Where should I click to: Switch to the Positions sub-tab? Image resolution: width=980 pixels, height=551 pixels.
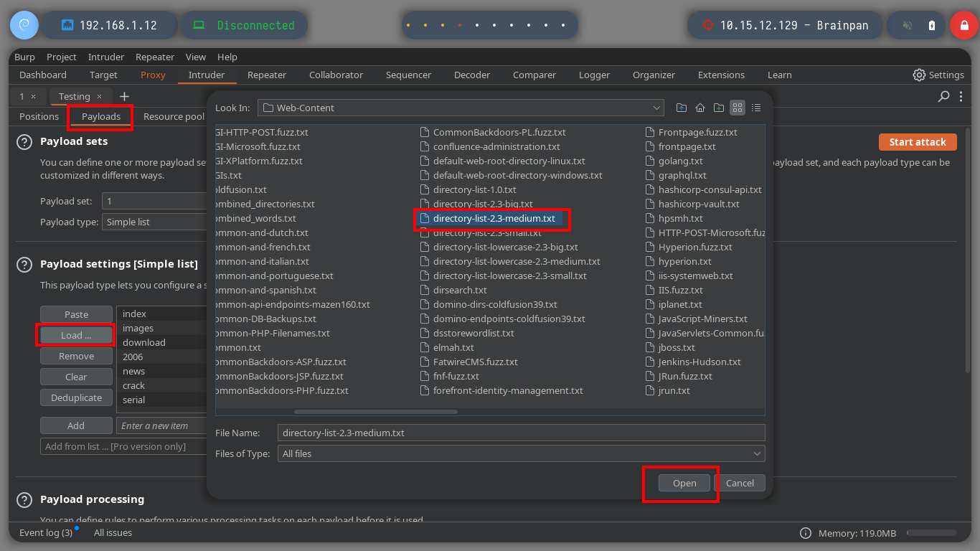(x=39, y=116)
